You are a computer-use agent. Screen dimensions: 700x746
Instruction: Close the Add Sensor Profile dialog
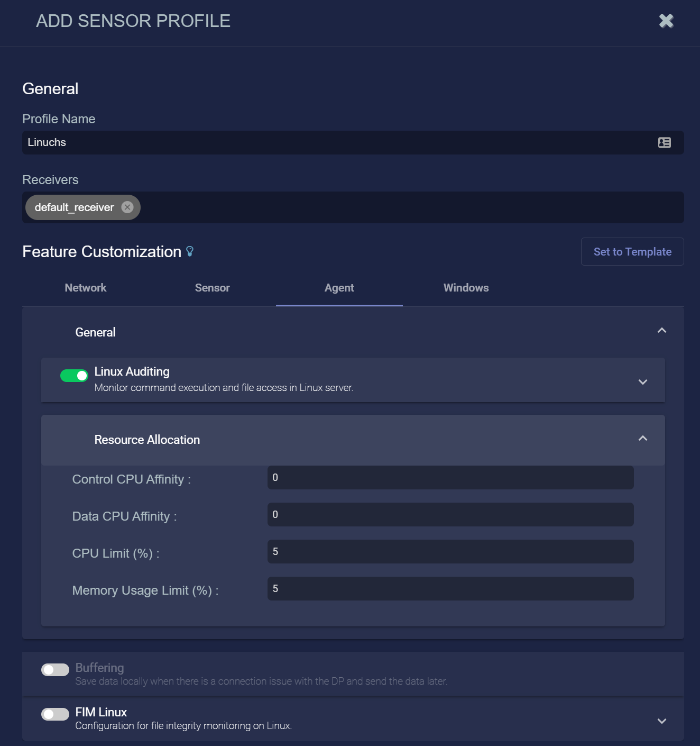coord(666,21)
